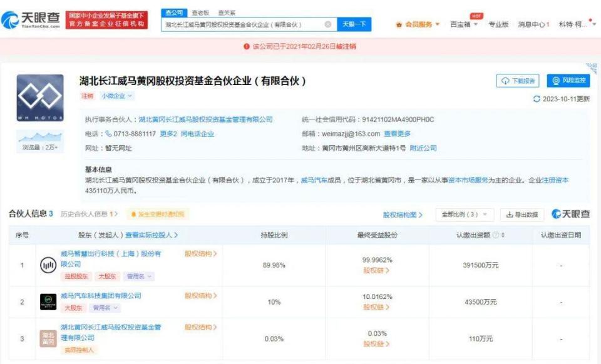
Task: Click the refresh icon next to 2023-10-11更新
Action: click(537, 99)
